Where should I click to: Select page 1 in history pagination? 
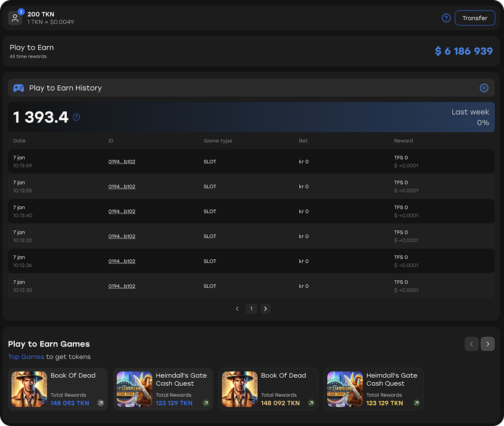tap(251, 309)
